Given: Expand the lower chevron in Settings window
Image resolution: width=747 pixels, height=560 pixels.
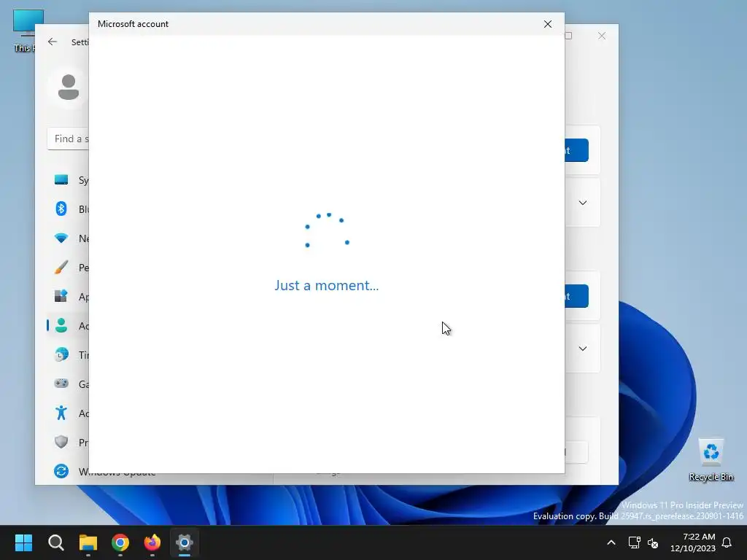Looking at the screenshot, I should 582,349.
